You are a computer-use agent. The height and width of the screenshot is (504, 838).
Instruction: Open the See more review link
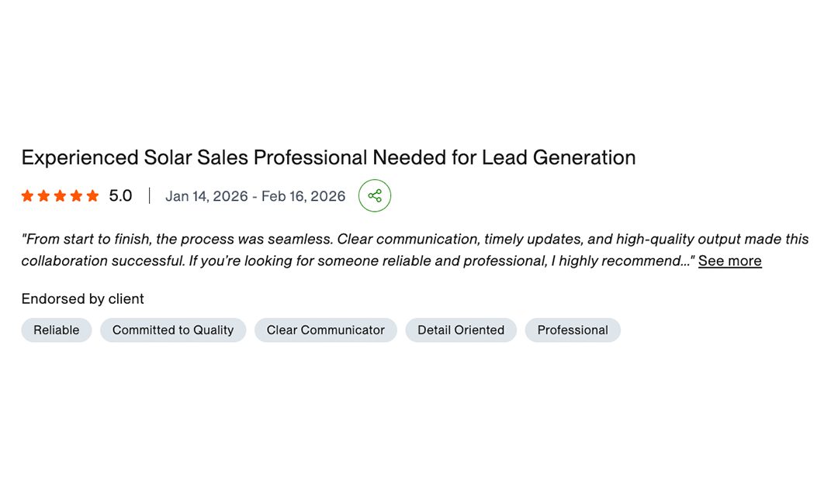[729, 261]
